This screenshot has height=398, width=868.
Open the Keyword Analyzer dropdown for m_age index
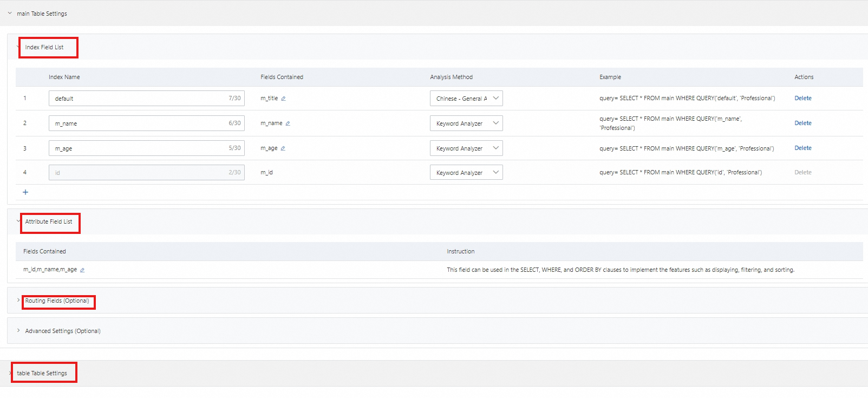point(466,148)
